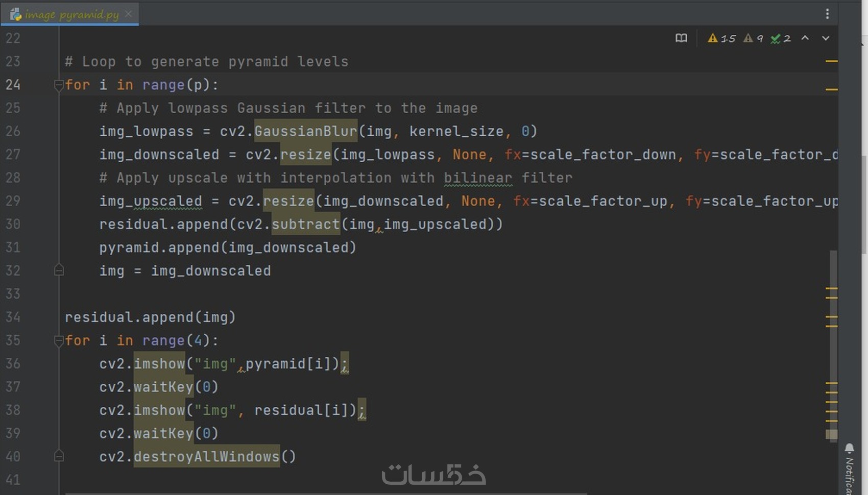Screen dimensions: 868x495
Task: Collapse the for loop at line 24
Action: (x=59, y=85)
